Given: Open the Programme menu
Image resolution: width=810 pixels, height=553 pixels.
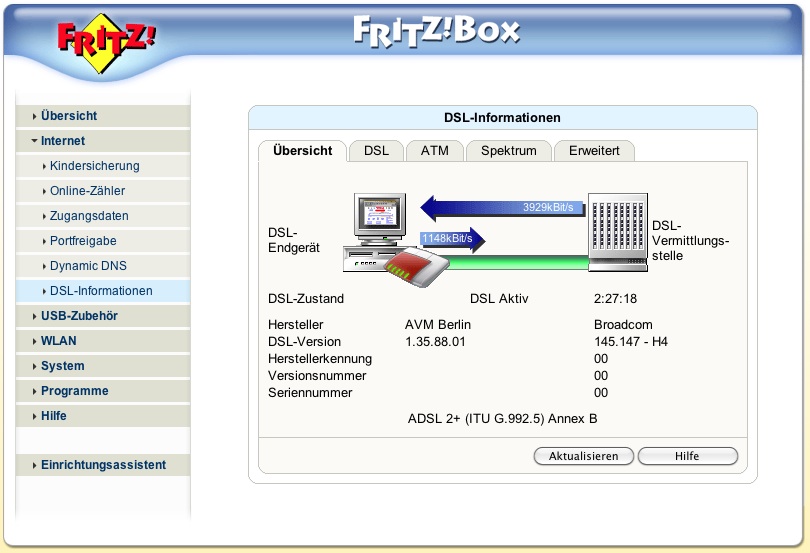Looking at the screenshot, I should pyautogui.click(x=103, y=391).
